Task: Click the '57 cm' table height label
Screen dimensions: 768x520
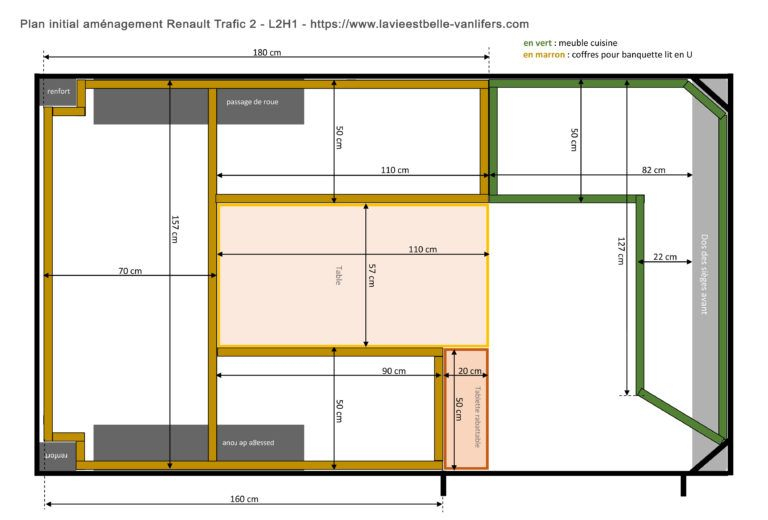Action: click(x=369, y=275)
